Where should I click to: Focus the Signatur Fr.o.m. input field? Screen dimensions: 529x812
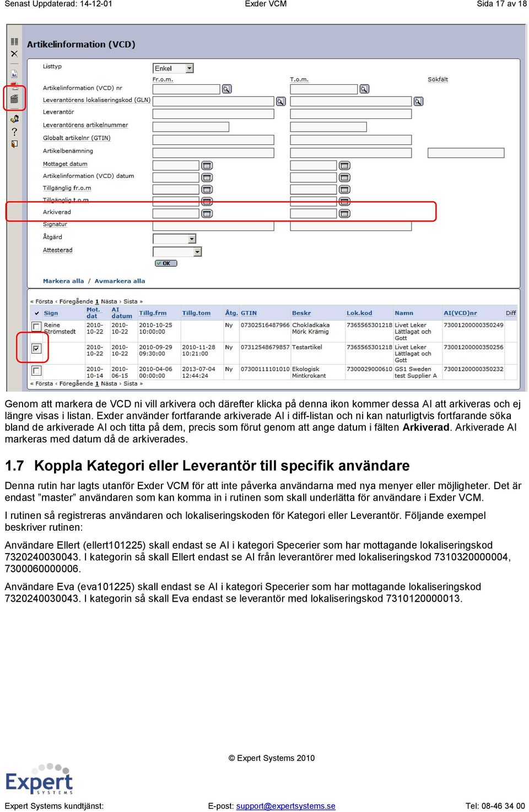click(x=213, y=226)
